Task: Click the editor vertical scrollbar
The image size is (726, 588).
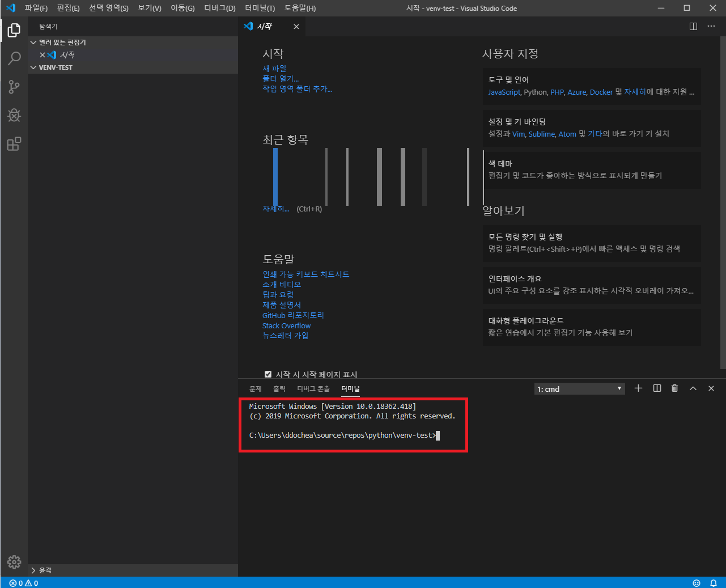Action: click(723, 203)
